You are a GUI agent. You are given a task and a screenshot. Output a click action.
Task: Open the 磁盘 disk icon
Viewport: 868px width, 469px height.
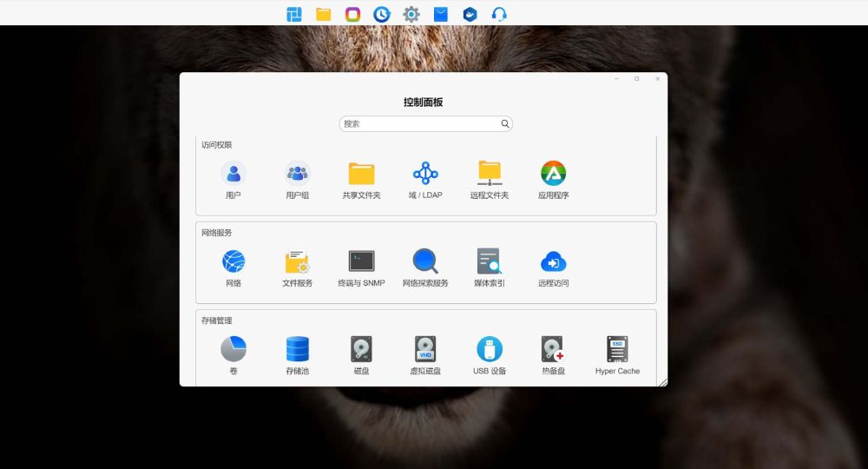[x=361, y=349]
